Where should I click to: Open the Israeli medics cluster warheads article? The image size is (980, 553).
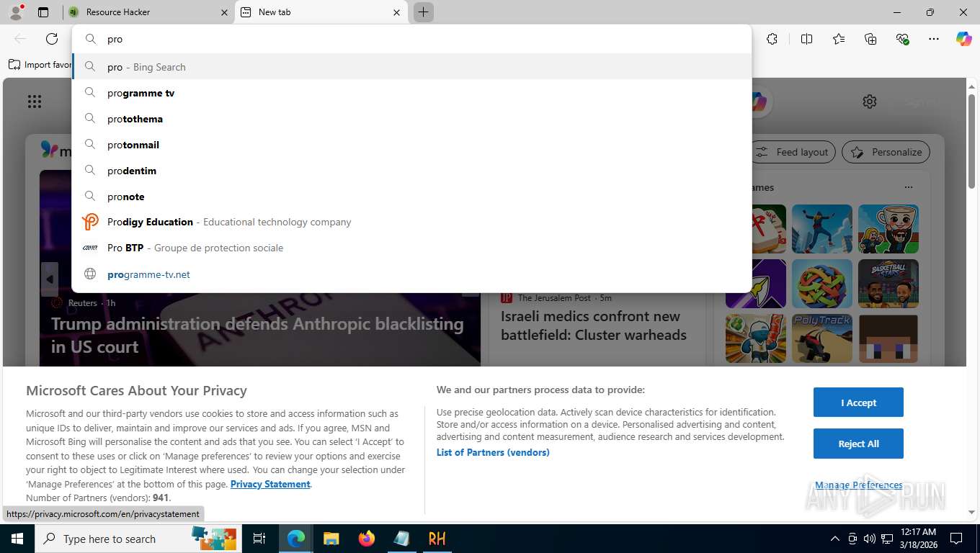(594, 325)
